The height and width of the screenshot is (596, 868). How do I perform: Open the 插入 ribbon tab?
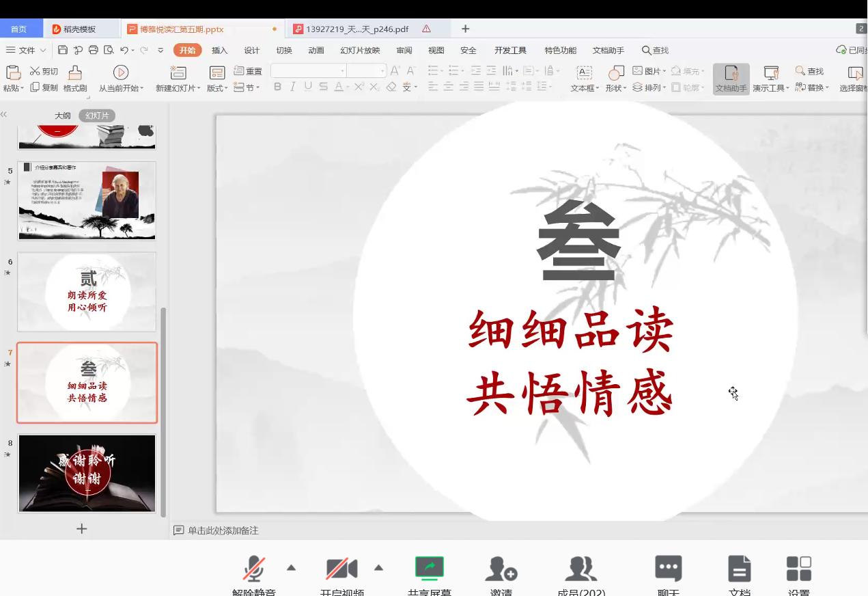(x=219, y=50)
